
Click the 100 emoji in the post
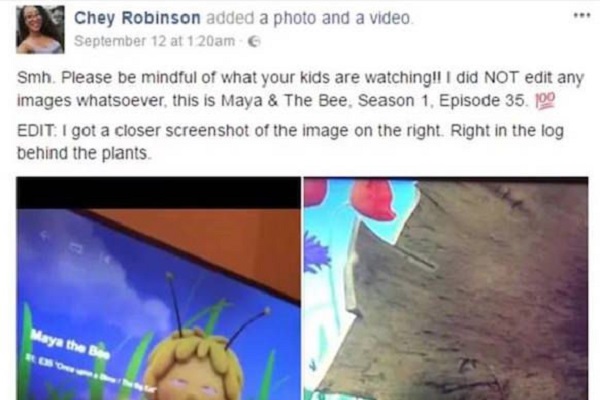545,101
